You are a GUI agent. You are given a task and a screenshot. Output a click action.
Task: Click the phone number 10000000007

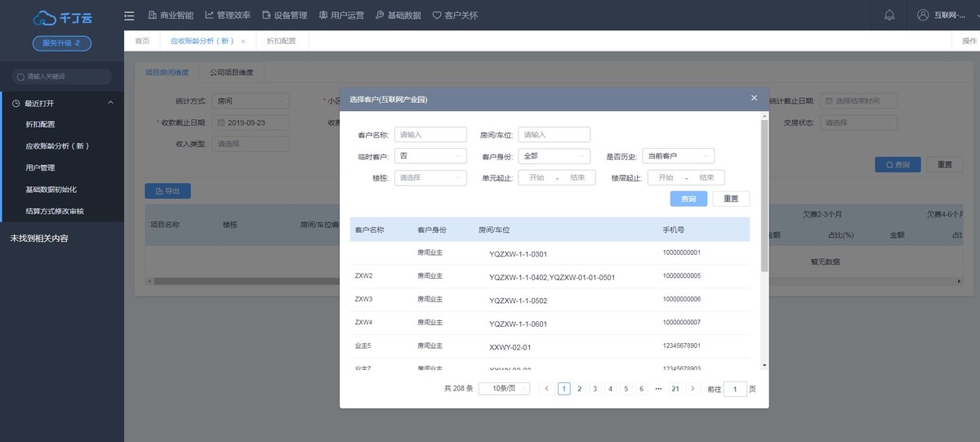[x=682, y=323]
